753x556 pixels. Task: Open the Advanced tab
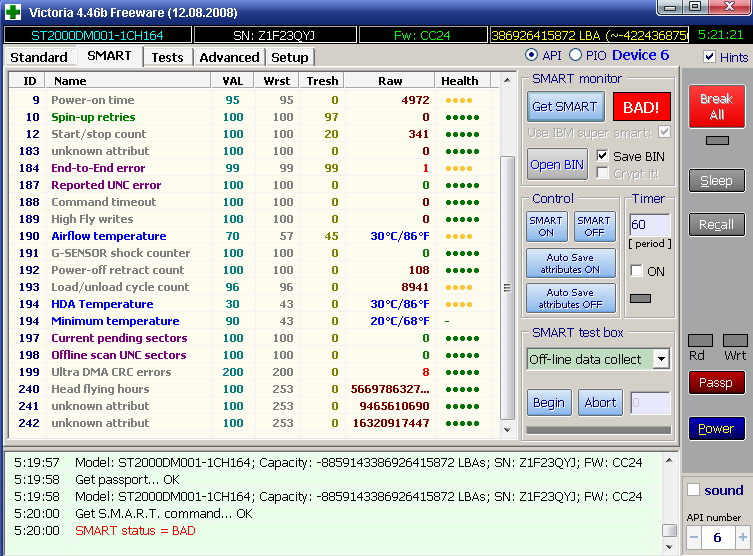(229, 57)
